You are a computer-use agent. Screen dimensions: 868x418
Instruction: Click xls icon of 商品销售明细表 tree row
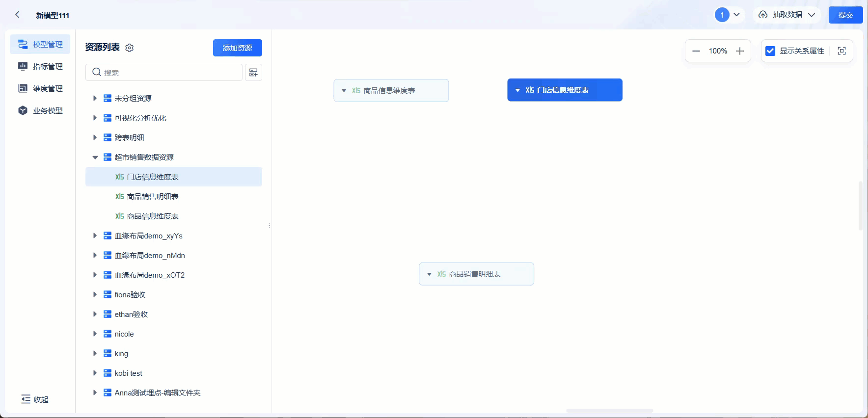pos(119,196)
